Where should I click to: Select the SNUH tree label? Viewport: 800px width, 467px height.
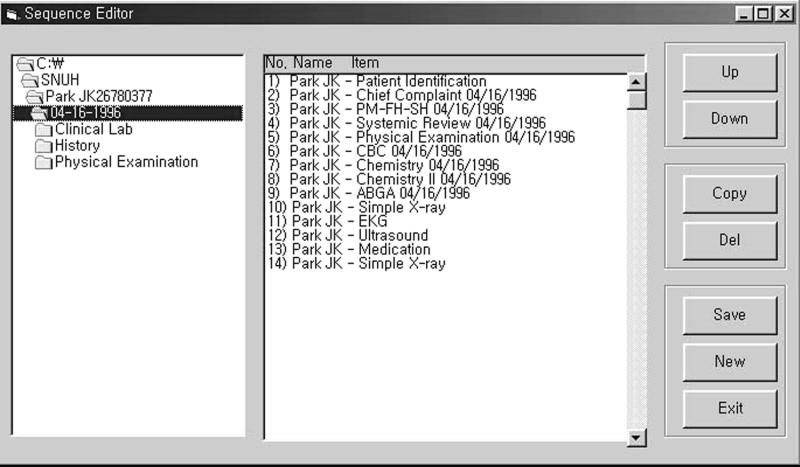click(x=60, y=80)
